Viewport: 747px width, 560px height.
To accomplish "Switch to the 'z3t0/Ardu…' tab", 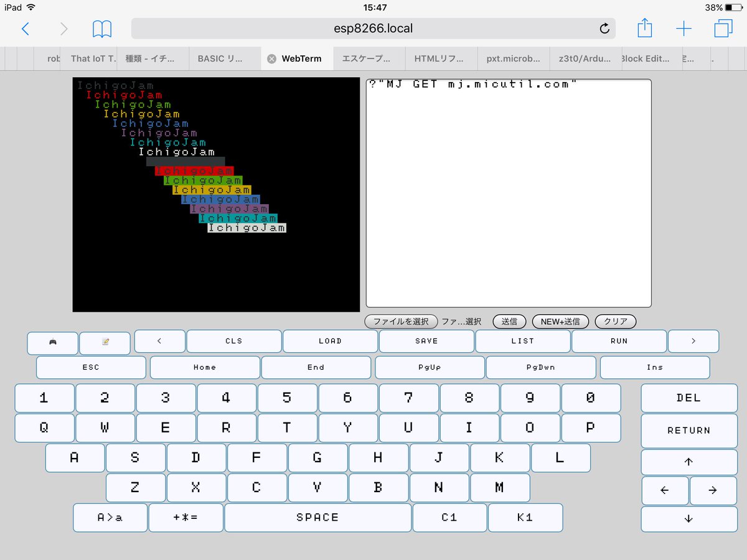I will [x=585, y=58].
